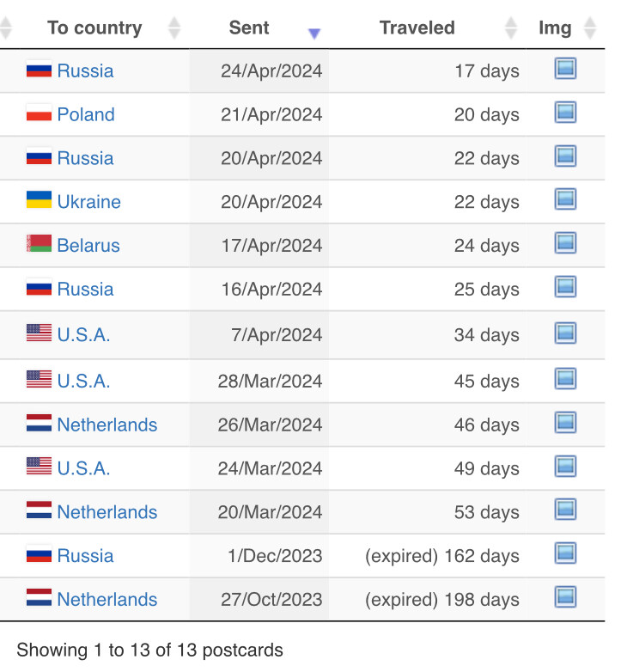Open the Poland country link
Image resolution: width=633 pixels, height=672 pixels.
click(86, 114)
